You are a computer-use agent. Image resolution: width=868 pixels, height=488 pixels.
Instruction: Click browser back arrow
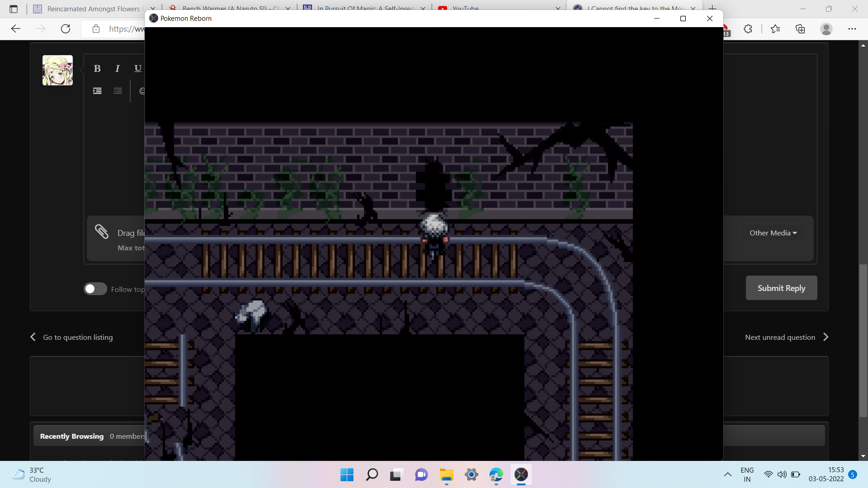coord(16,29)
